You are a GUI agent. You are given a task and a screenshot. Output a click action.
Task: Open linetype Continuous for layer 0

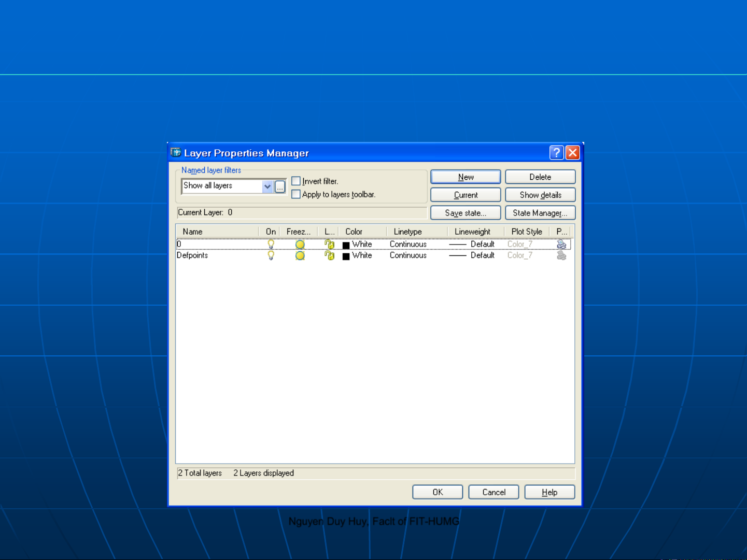[408, 244]
